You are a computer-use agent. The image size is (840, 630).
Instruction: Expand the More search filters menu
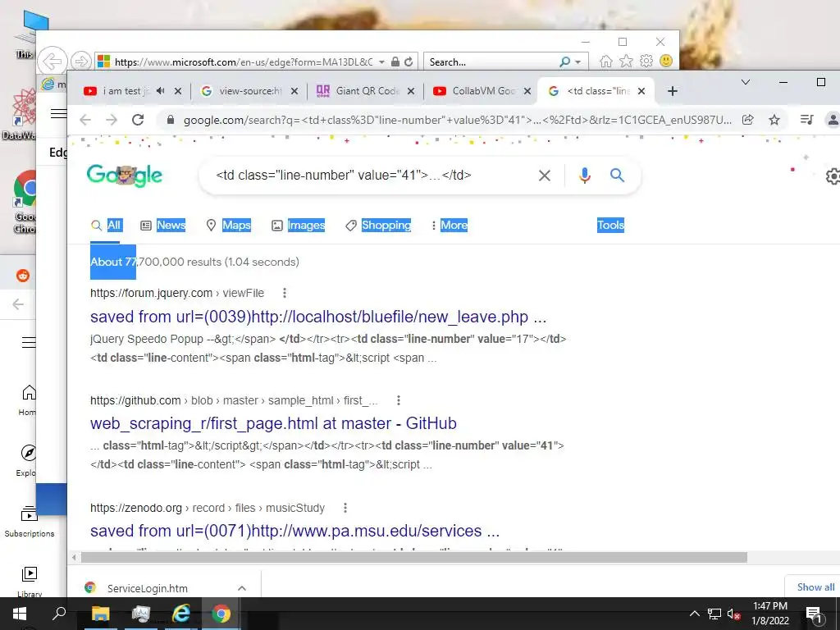(449, 225)
